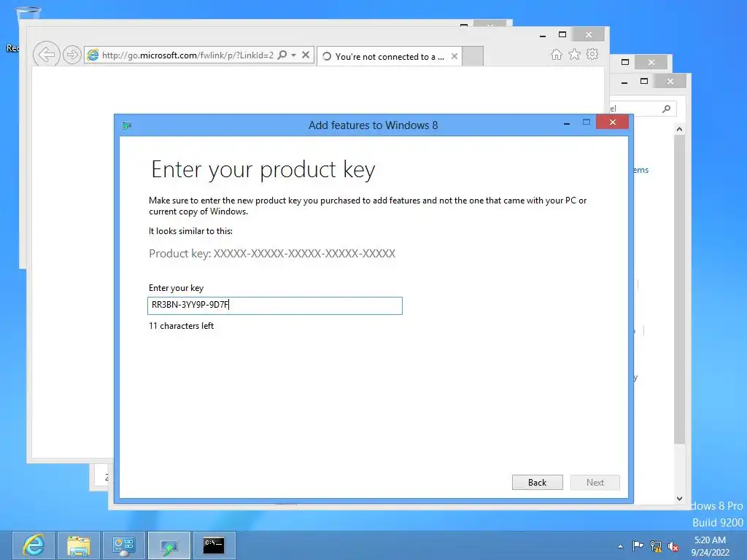Screen dimensions: 747x560
Task: Maximize the Add features to Windows 8 dialog
Action: (x=587, y=122)
